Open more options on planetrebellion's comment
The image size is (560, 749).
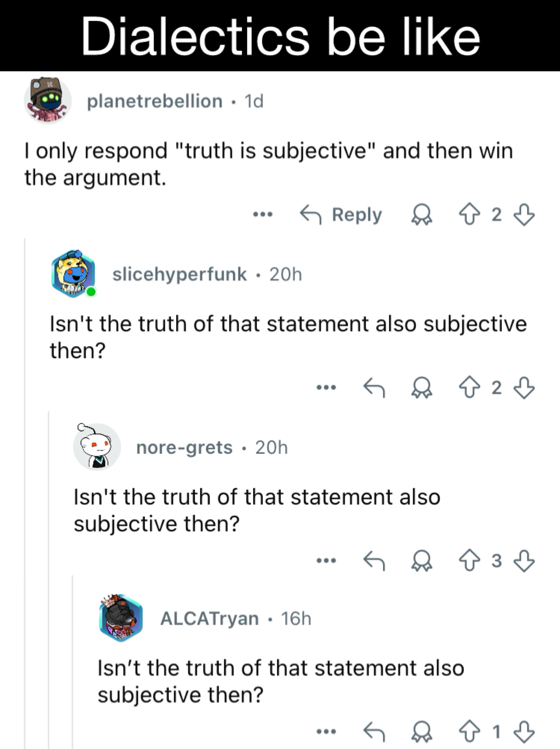click(263, 214)
